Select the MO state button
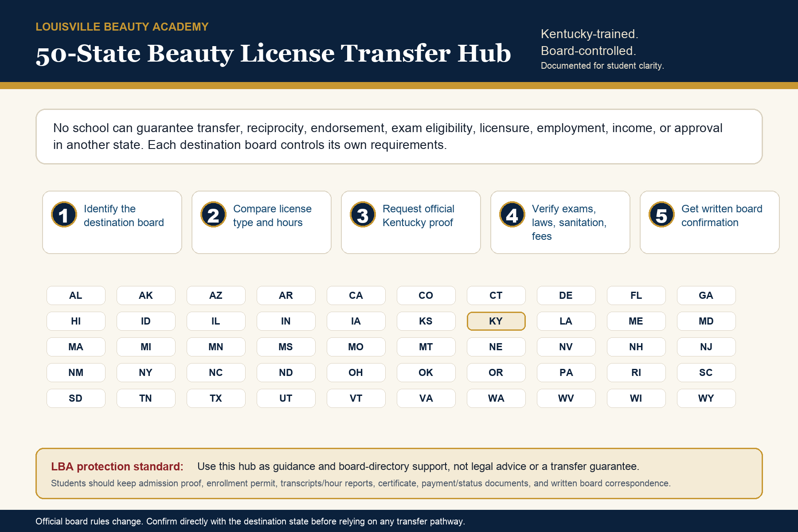This screenshot has width=798, height=532. [356, 347]
